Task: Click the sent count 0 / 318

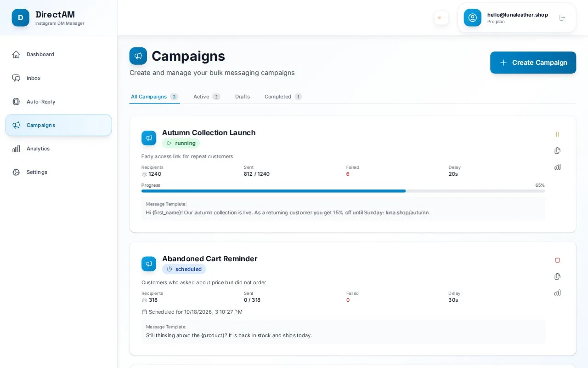Action: click(252, 300)
